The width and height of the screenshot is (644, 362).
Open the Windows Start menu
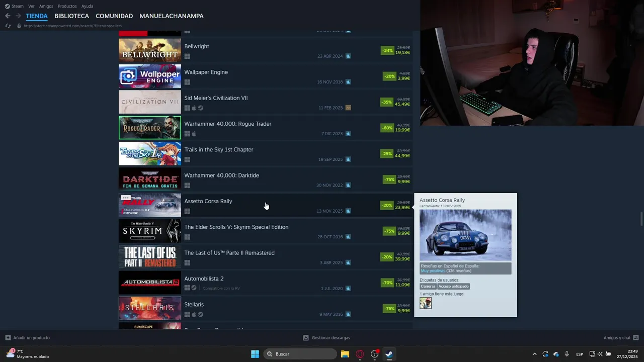coord(255,354)
